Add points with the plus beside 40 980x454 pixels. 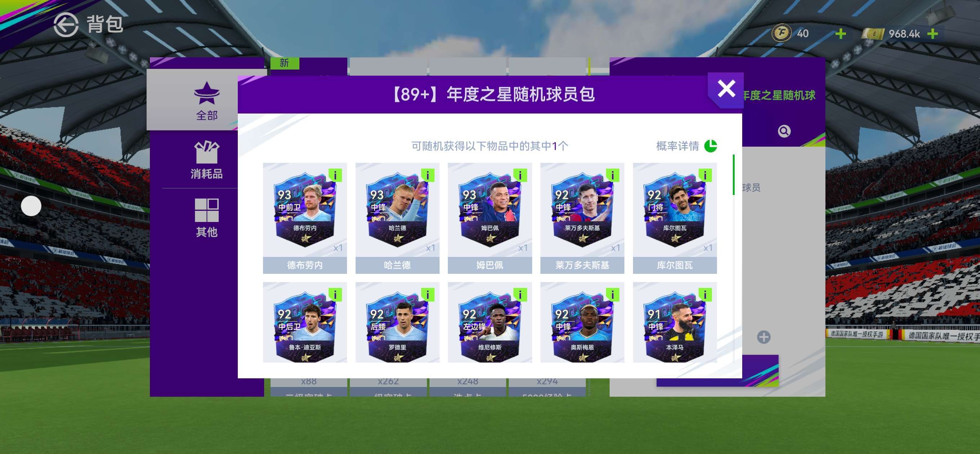click(x=840, y=34)
